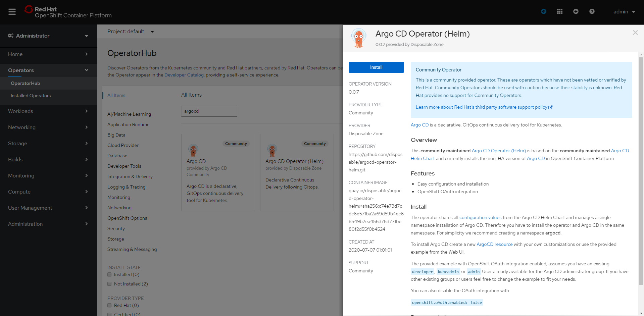644x316 pixels.
Task: Open the ArgoCD resource link
Action: click(495, 245)
